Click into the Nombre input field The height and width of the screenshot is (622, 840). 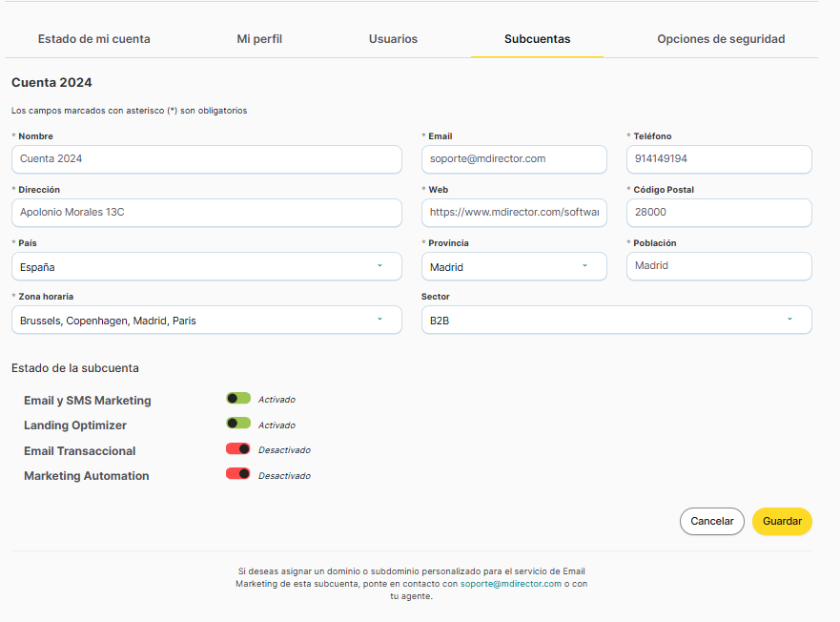pos(206,159)
